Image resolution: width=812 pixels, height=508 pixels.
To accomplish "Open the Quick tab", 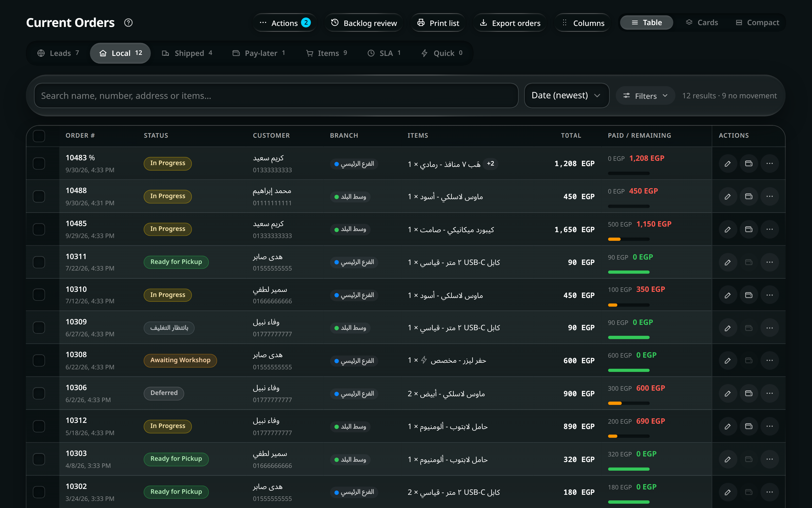I will [x=442, y=53].
